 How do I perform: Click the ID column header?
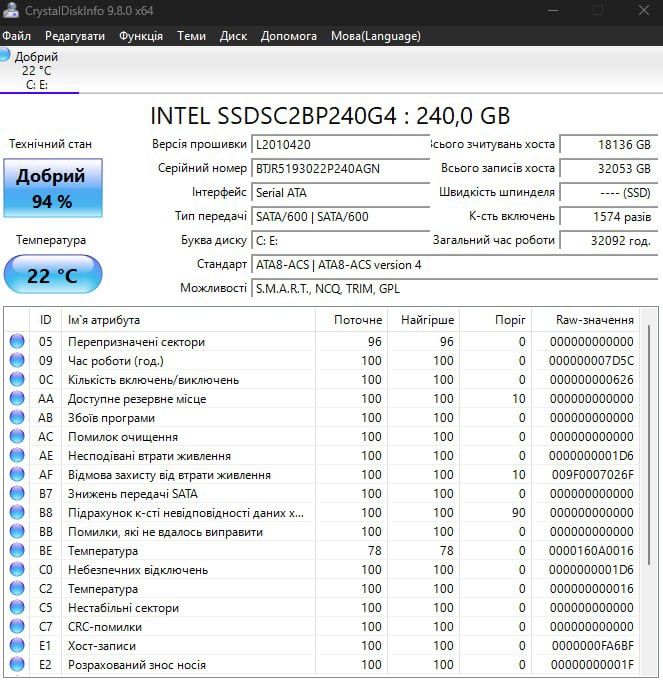45,320
